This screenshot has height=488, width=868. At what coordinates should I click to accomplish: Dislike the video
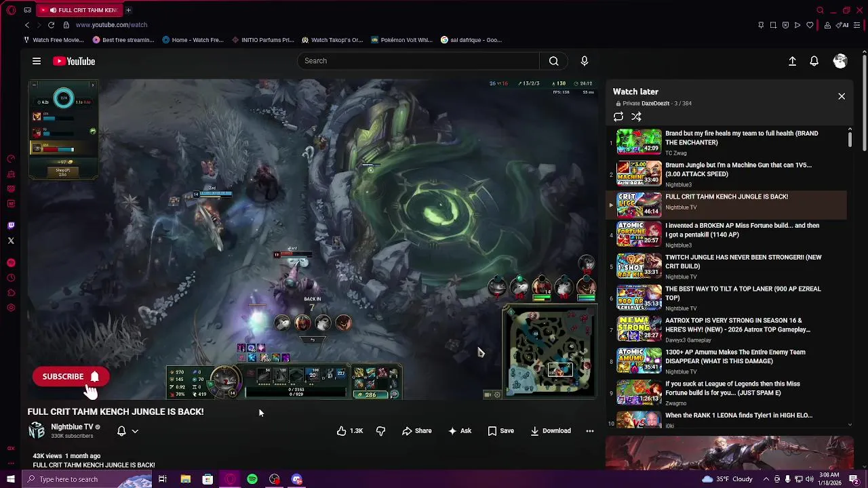pos(380,431)
